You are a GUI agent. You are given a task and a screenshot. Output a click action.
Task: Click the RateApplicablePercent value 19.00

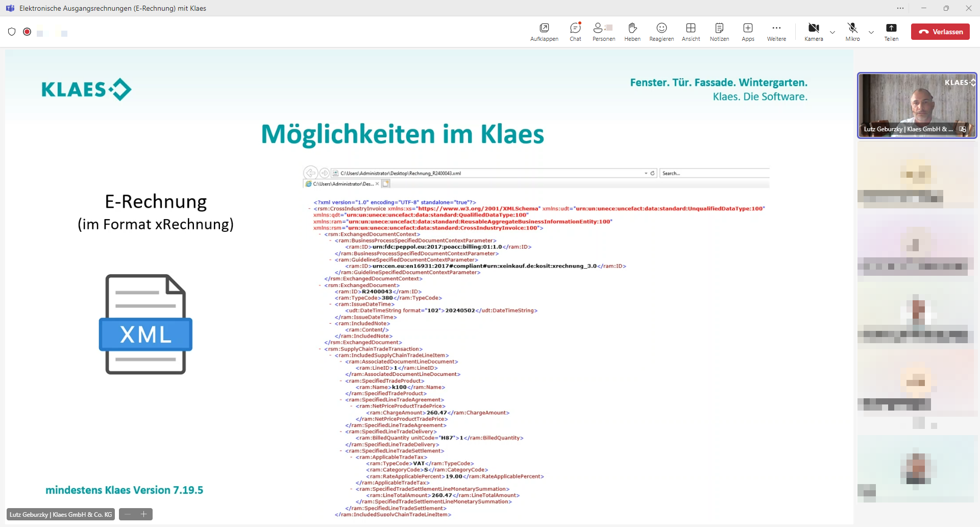click(x=454, y=476)
